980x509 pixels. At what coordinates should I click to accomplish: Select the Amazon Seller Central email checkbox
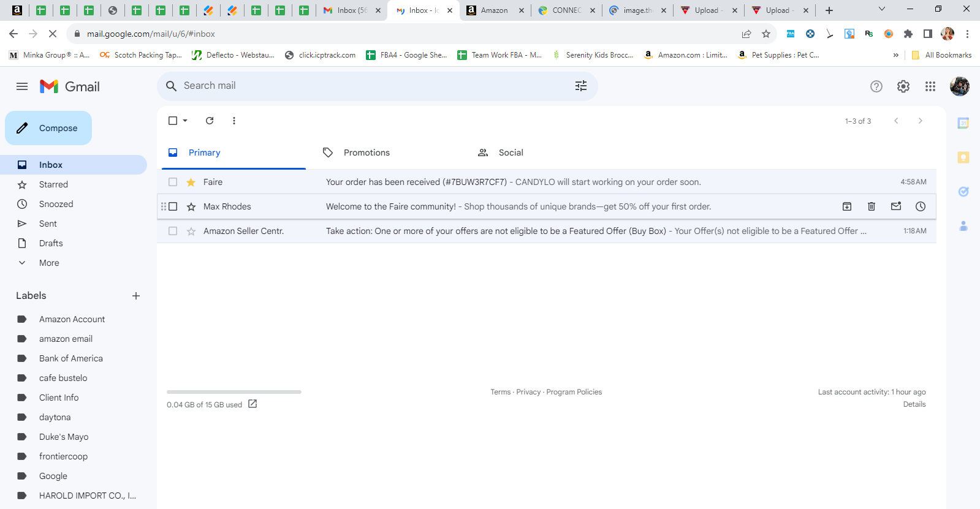[x=173, y=231]
